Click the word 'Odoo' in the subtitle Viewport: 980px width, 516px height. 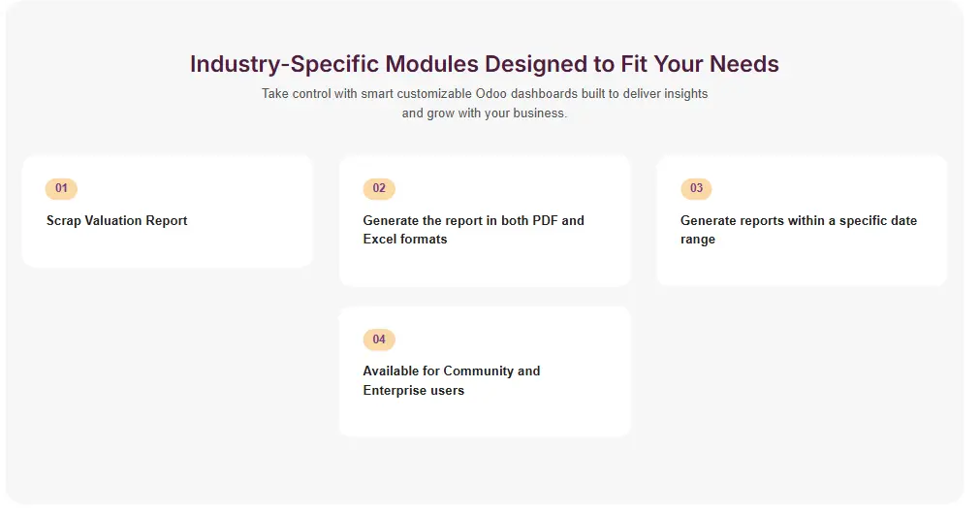(x=491, y=94)
